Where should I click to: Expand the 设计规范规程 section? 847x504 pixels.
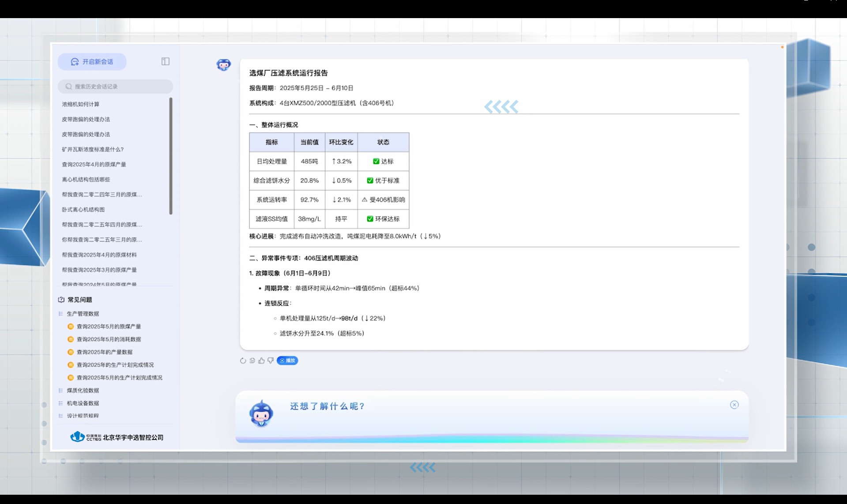[x=82, y=415]
